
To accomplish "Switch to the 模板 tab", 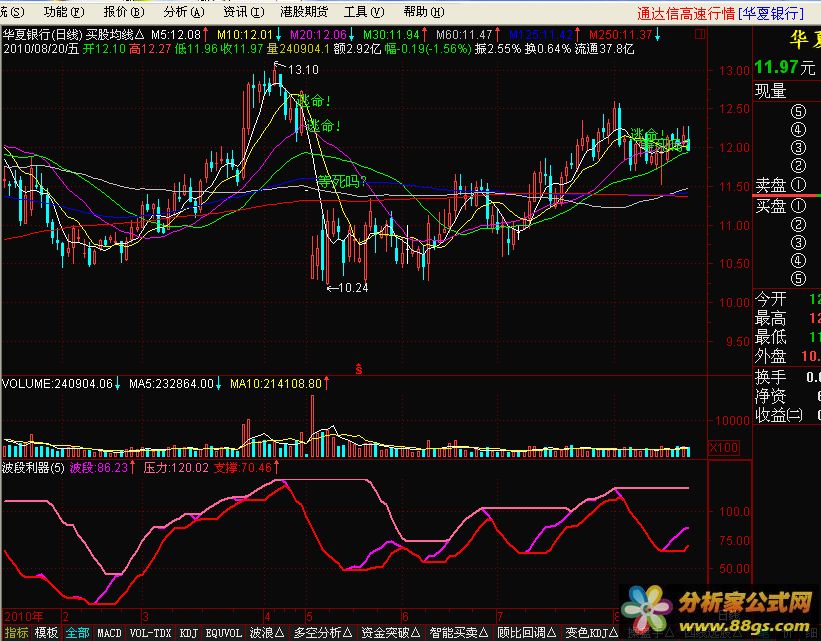I will (46, 633).
